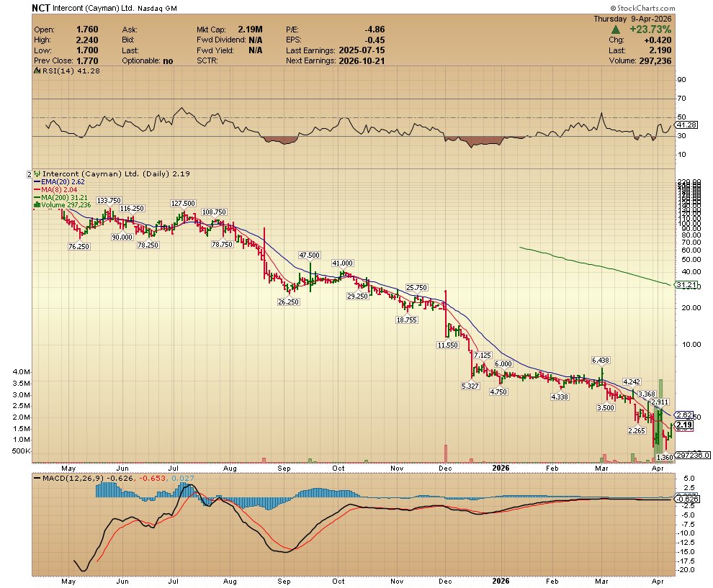Click the 2.265 price low label
This screenshot has width=713, height=588.
[637, 430]
